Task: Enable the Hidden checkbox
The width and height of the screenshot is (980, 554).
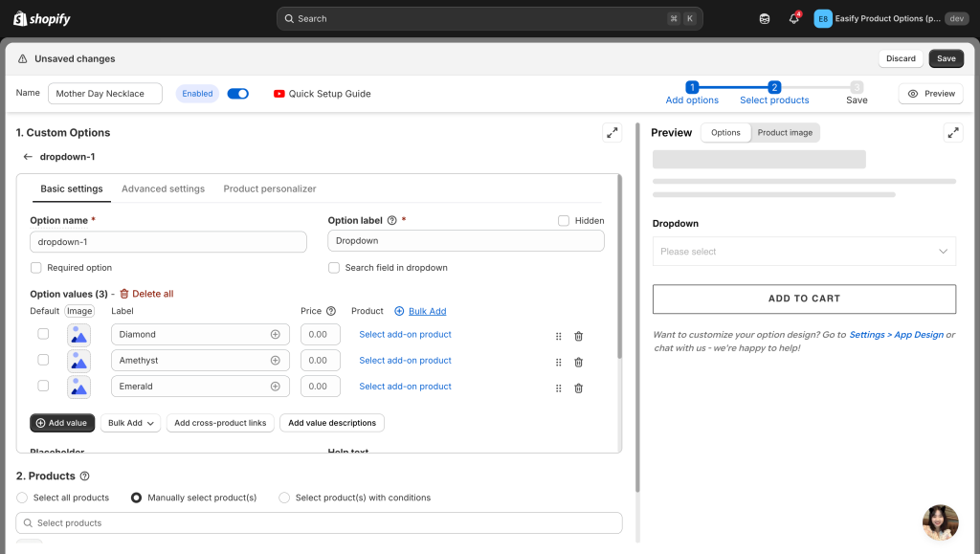Action: tap(564, 221)
